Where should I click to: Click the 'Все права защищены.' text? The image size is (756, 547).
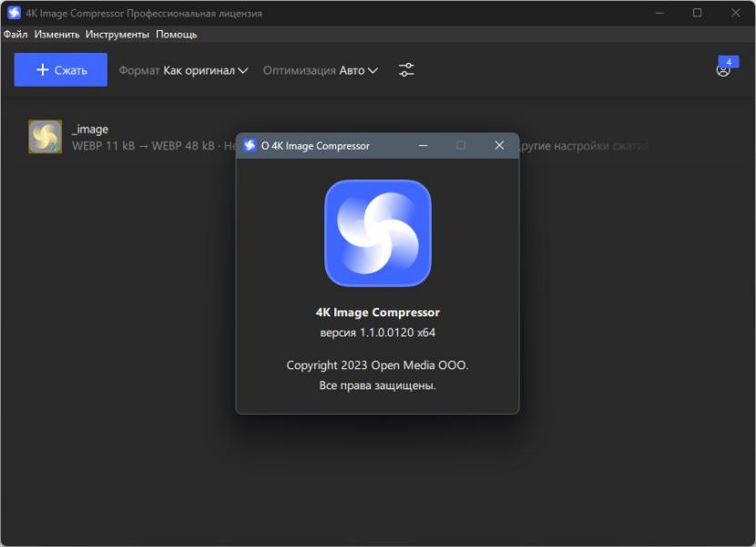pos(377,386)
